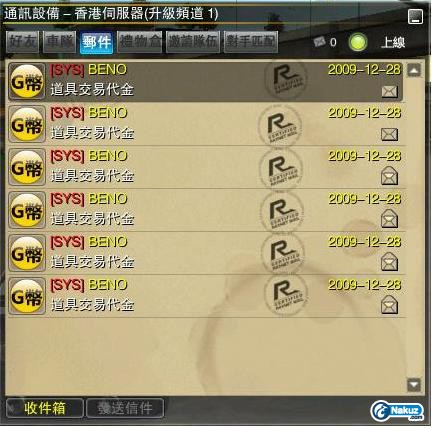Click the closed envelope icon on second mail
Viewport: 432px width, 428px height.
[x=389, y=134]
